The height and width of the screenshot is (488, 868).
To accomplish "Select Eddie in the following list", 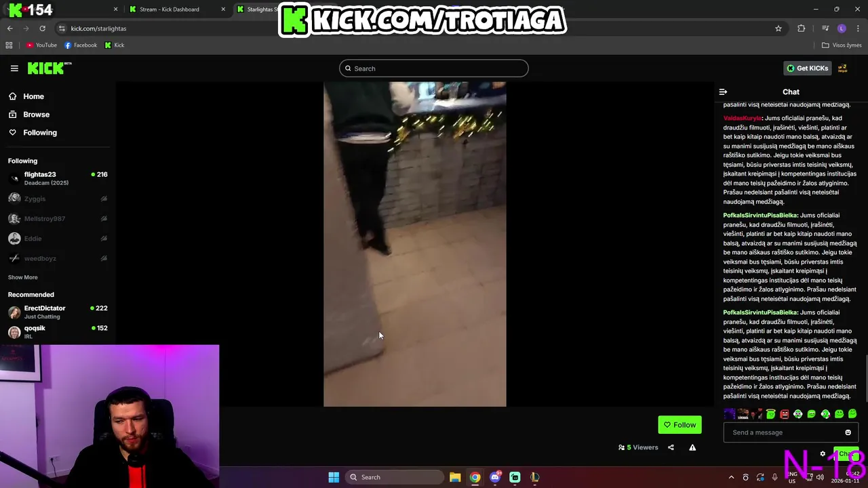I will [x=58, y=239].
